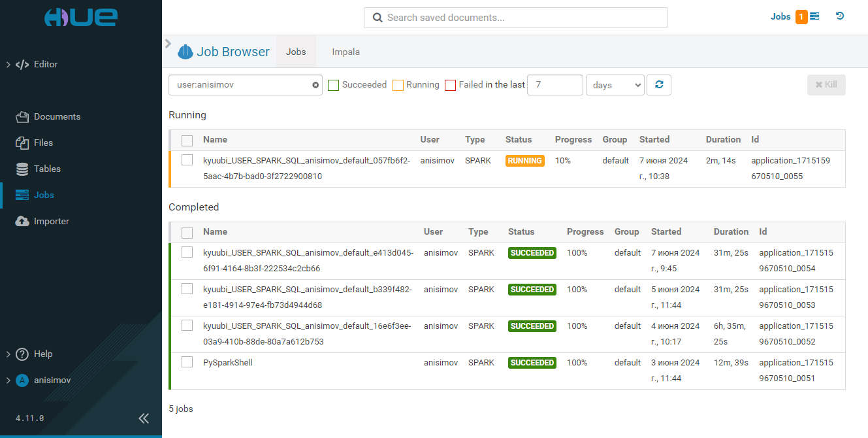Open the Editor code icon in sidebar

pos(22,65)
